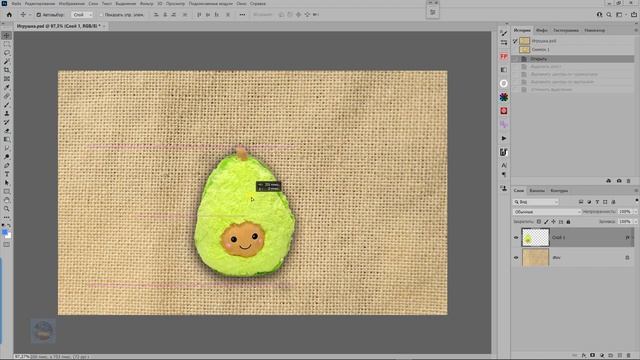Toggle lock all padlock icon

(x=568, y=222)
